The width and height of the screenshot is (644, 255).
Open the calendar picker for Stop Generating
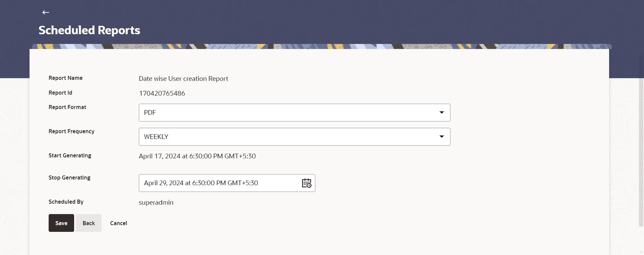point(307,183)
